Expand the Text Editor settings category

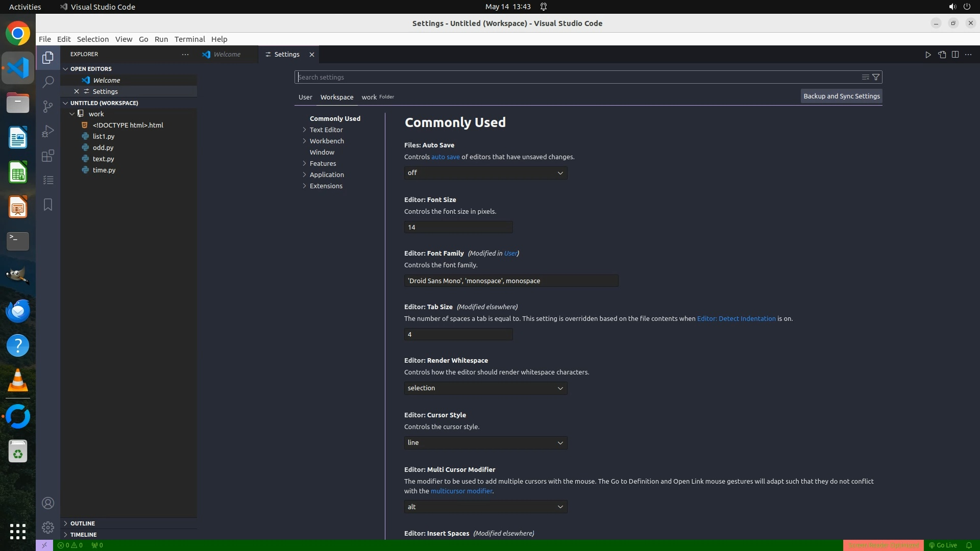[326, 130]
